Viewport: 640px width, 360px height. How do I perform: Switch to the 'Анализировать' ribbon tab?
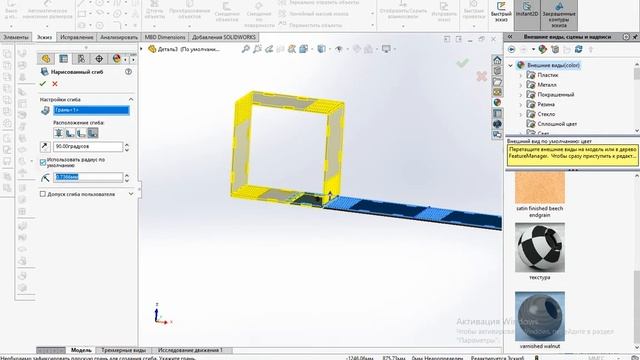click(119, 37)
